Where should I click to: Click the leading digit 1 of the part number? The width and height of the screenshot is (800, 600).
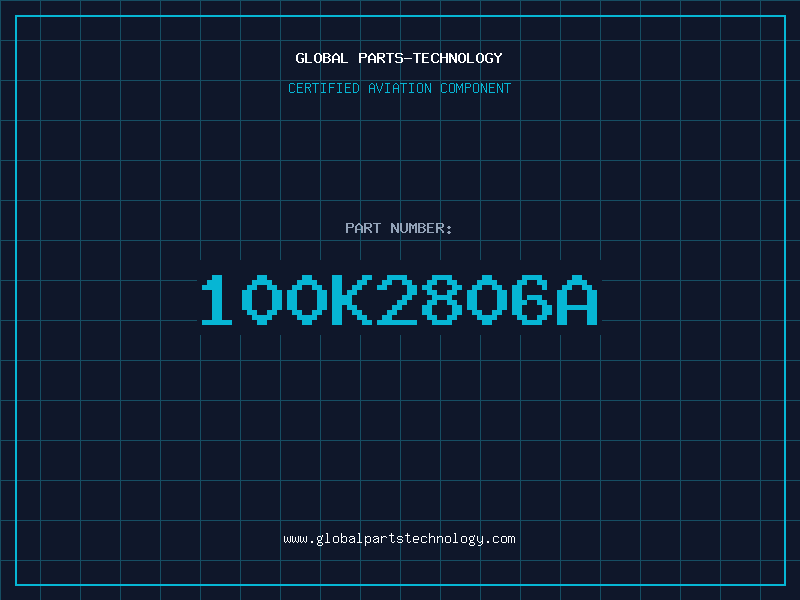tap(217, 300)
